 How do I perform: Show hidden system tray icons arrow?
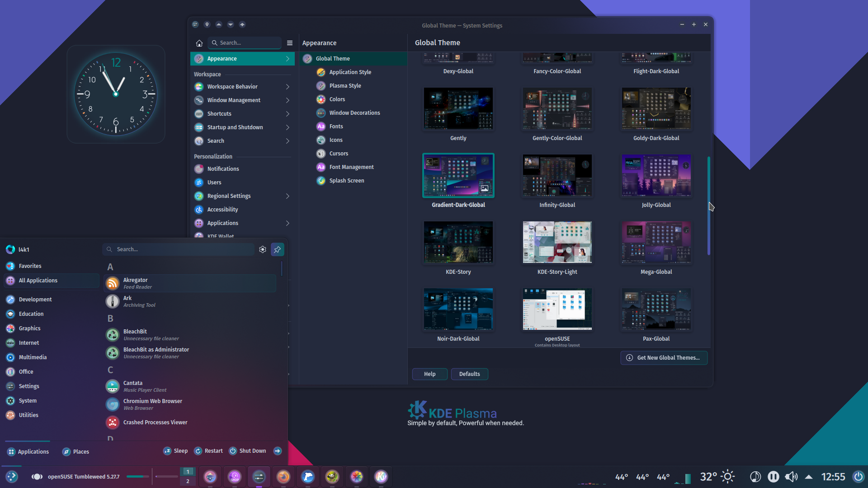(809, 477)
